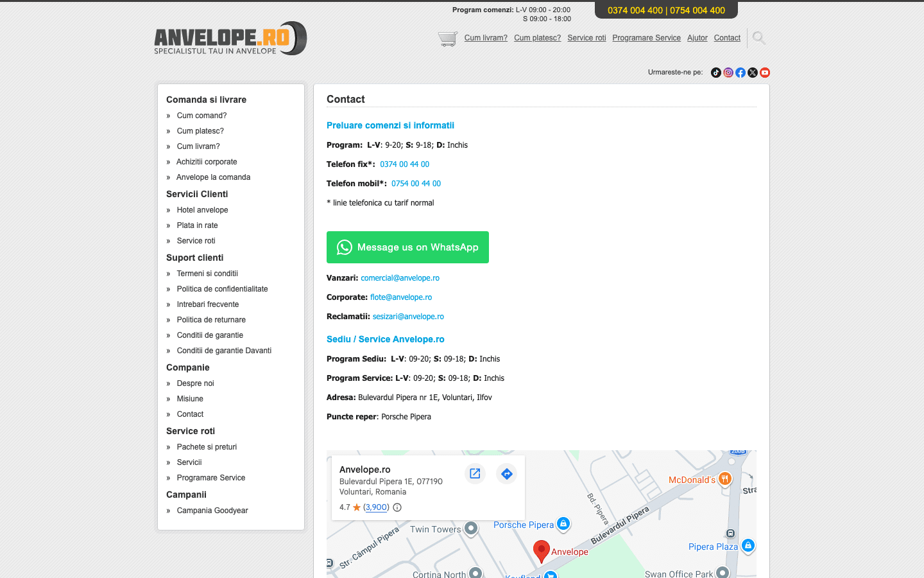This screenshot has height=578, width=924.
Task: Open the YouTube social icon
Action: point(765,73)
